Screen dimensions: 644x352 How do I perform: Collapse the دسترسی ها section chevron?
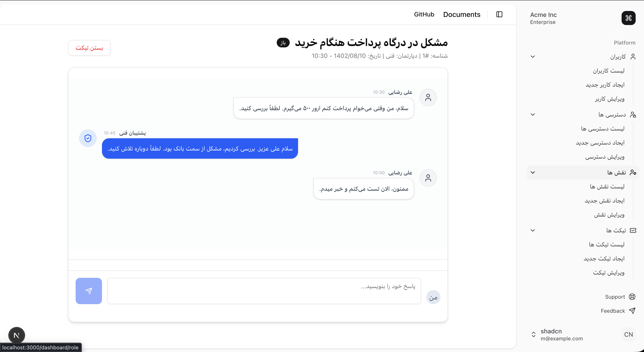533,115
